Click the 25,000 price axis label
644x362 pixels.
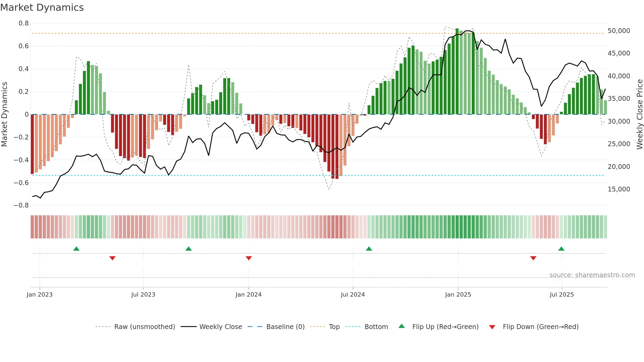(x=619, y=144)
